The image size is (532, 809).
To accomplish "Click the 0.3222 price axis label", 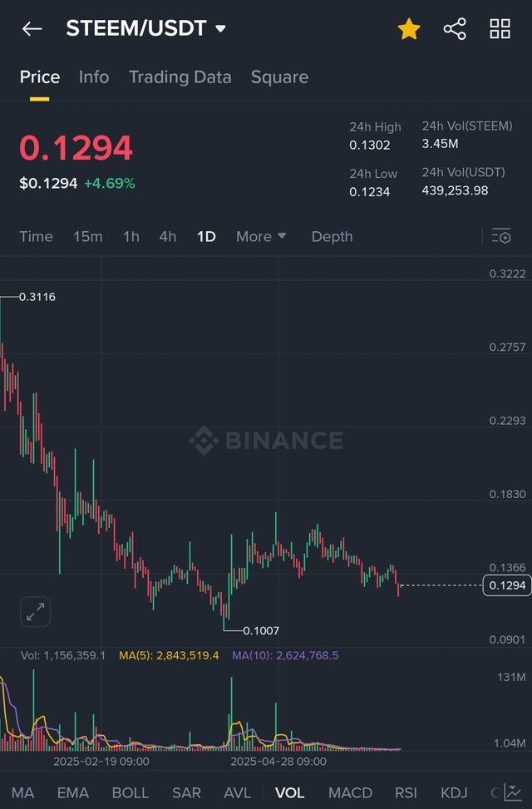I will pos(507,274).
